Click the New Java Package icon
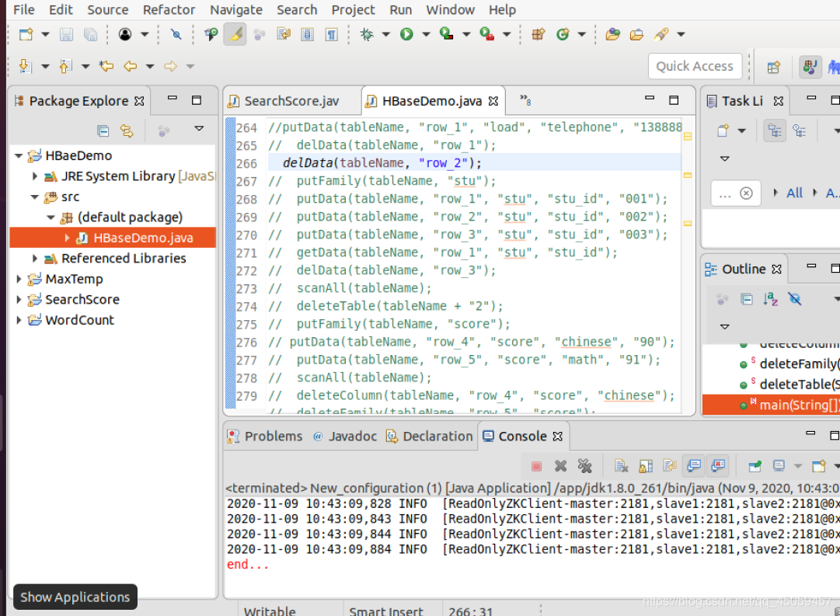The width and height of the screenshot is (840, 616). click(x=539, y=34)
